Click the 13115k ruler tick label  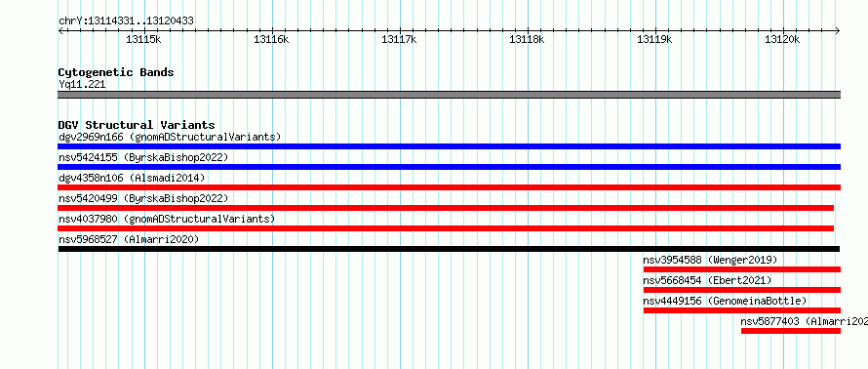143,39
